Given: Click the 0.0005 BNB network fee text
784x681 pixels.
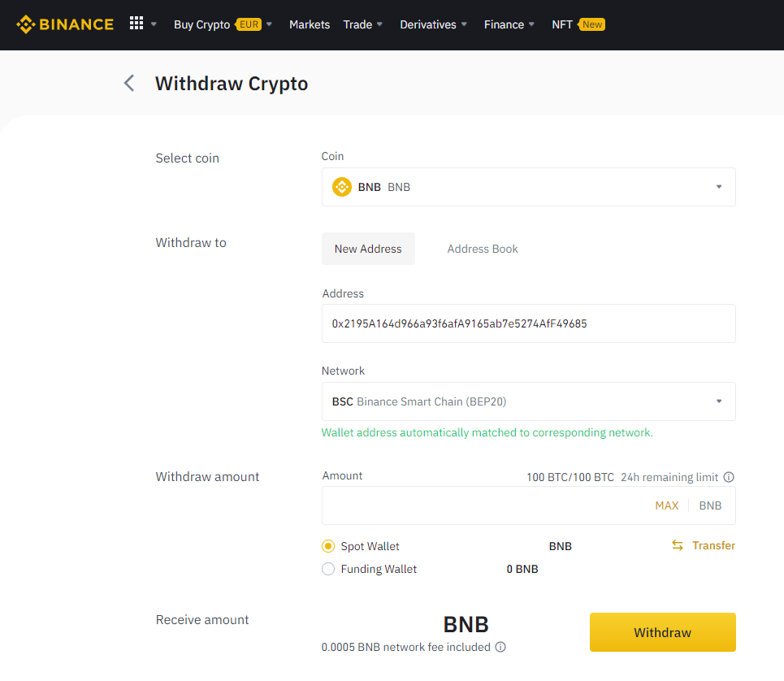Looking at the screenshot, I should click(x=406, y=647).
